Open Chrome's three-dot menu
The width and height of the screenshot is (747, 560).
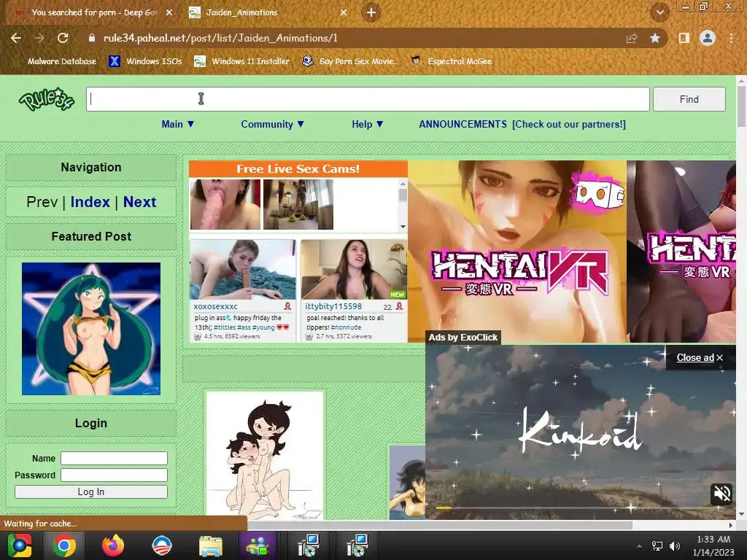click(731, 38)
